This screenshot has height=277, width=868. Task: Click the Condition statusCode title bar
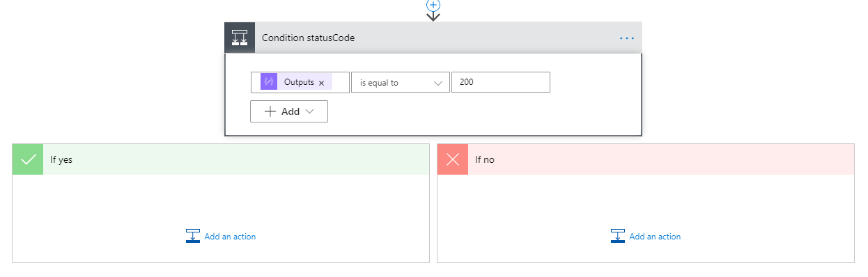point(433,38)
